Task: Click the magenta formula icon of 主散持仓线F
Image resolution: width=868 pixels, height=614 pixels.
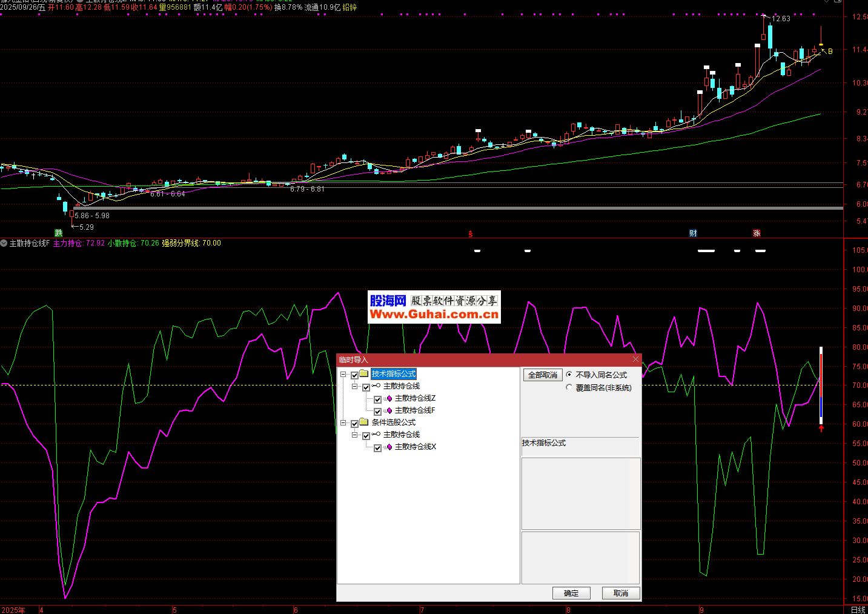Action: coord(389,410)
